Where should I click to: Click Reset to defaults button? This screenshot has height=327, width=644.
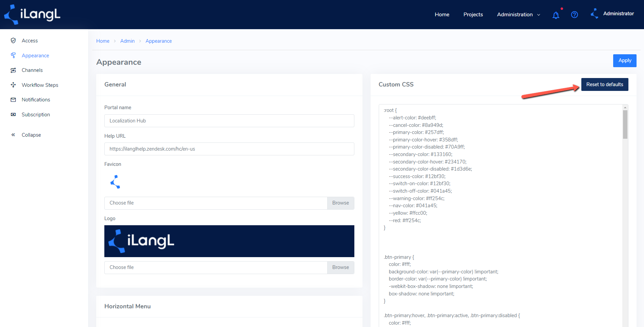pyautogui.click(x=605, y=84)
